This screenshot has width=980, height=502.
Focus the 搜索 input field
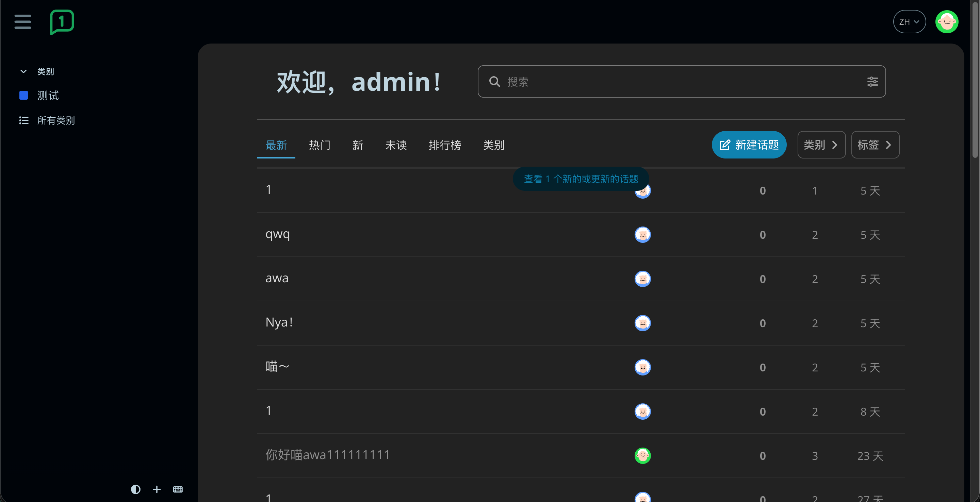pyautogui.click(x=681, y=81)
